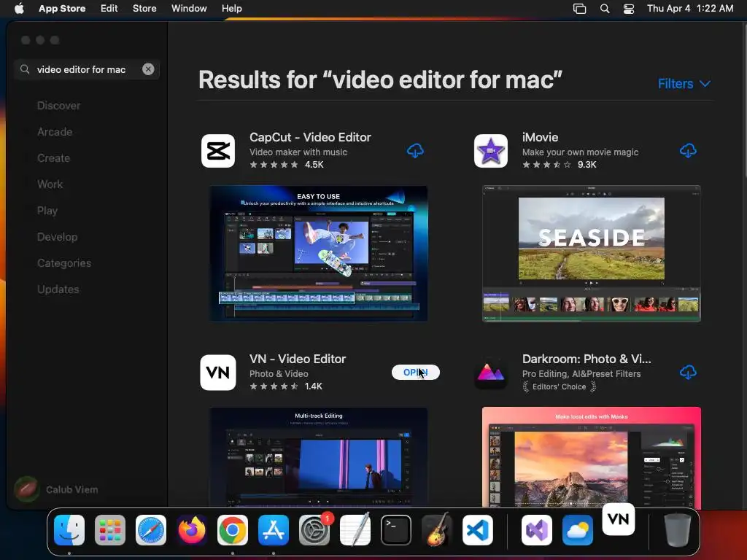Open TextEdit from the Dock
Screen dimensions: 747x560
click(355, 530)
